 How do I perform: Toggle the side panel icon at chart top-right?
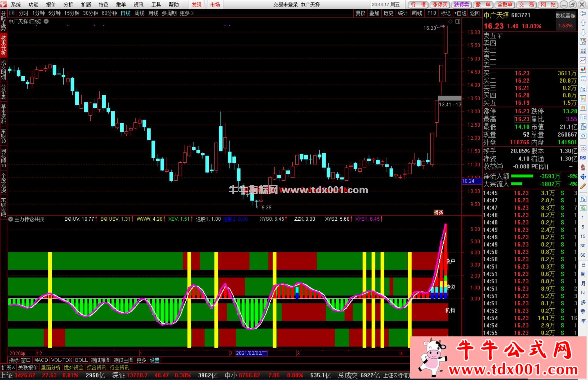[458, 22]
